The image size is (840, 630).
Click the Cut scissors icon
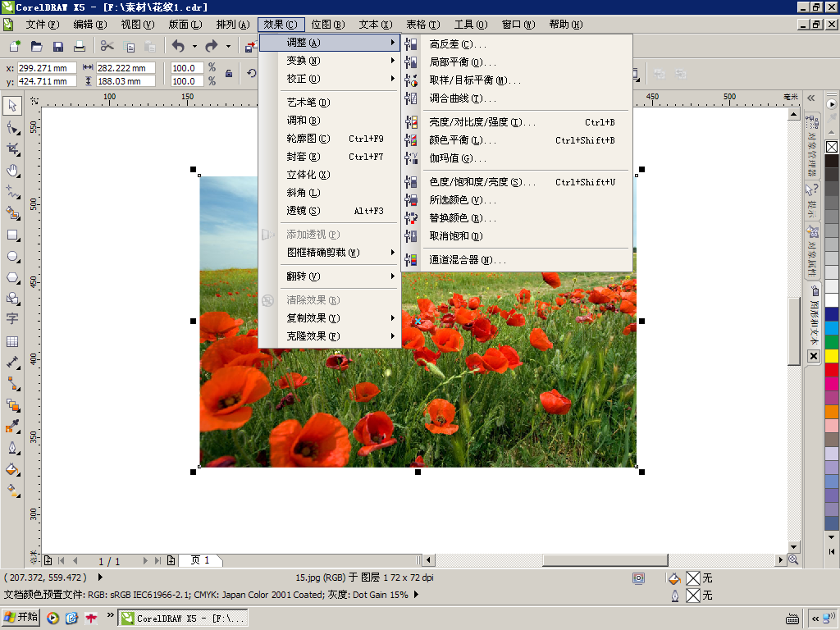coord(107,47)
